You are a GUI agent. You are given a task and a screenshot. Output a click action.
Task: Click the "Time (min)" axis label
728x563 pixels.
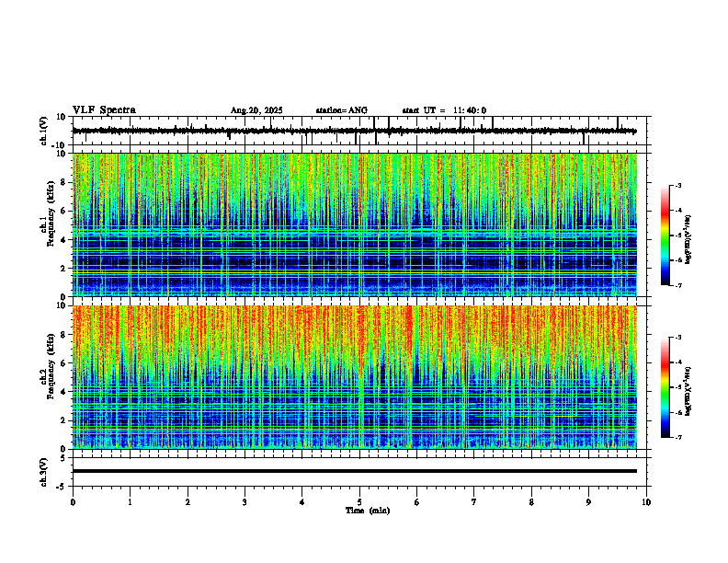click(368, 511)
